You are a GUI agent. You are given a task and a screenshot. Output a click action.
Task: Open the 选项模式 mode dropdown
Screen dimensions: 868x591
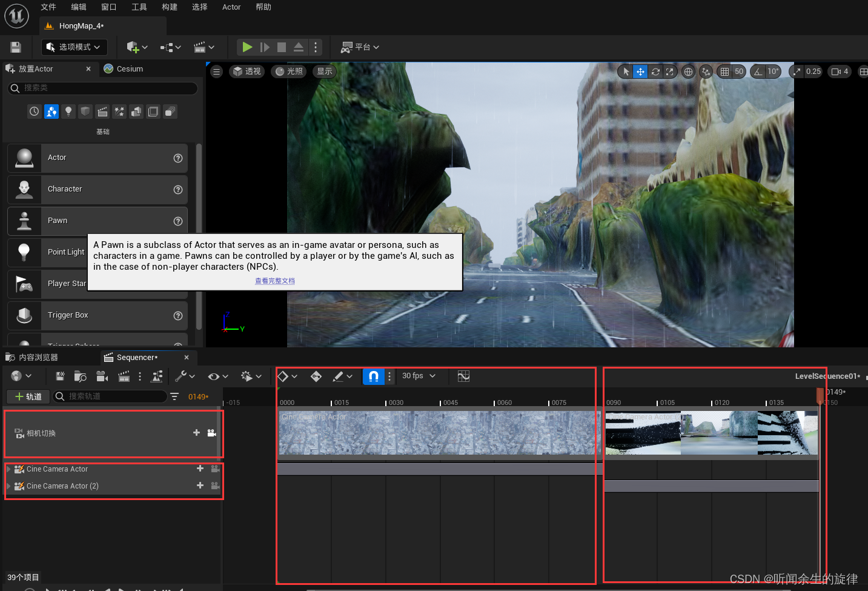coord(74,47)
